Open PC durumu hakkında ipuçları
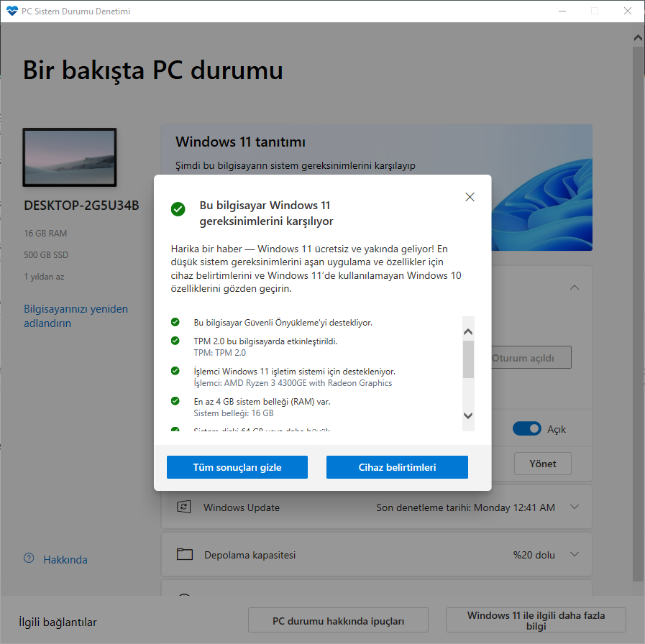 tap(338, 620)
